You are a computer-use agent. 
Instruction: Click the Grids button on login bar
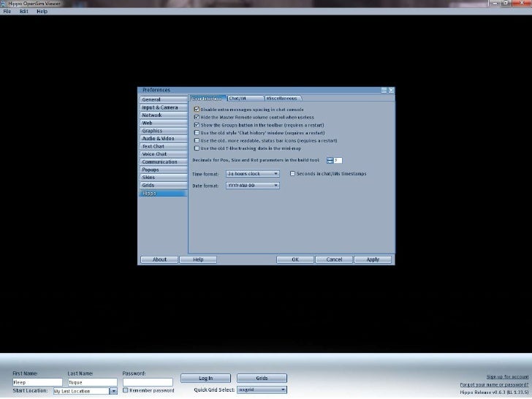262,378
